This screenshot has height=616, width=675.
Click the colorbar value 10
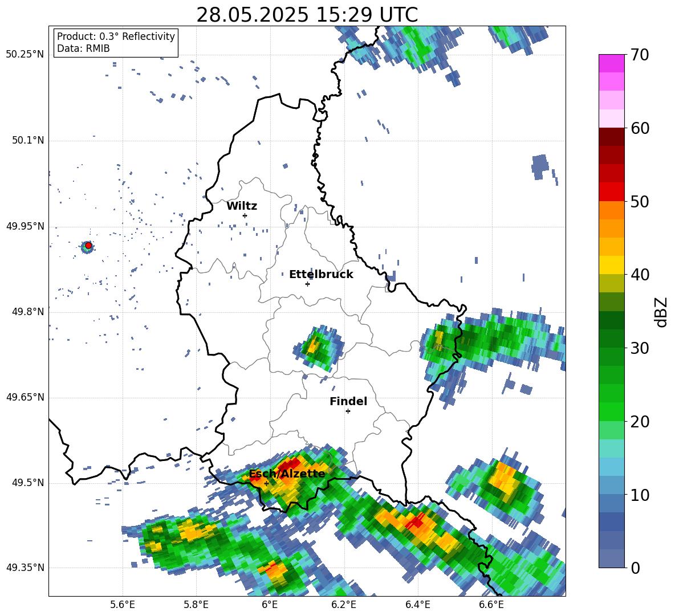tap(639, 495)
